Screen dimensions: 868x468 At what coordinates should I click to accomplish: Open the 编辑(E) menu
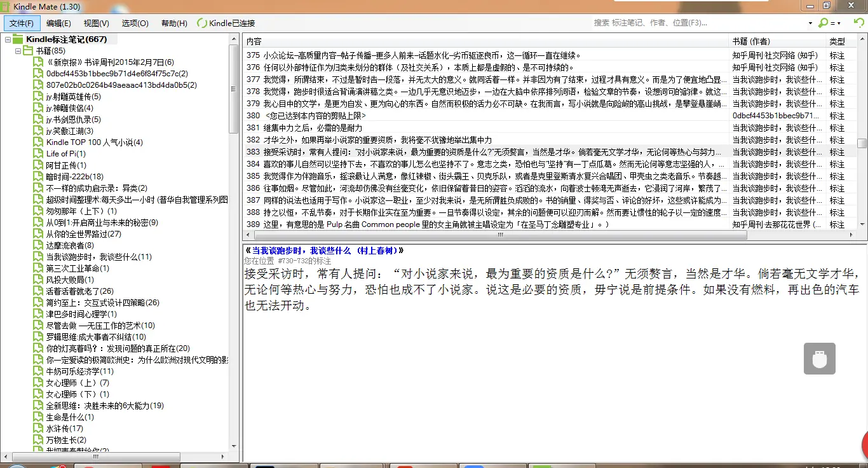58,23
